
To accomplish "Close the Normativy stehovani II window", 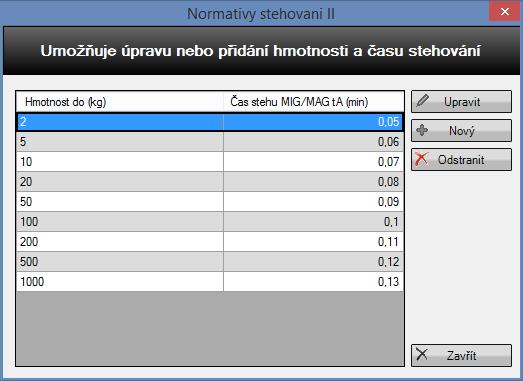I will [505, 11].
